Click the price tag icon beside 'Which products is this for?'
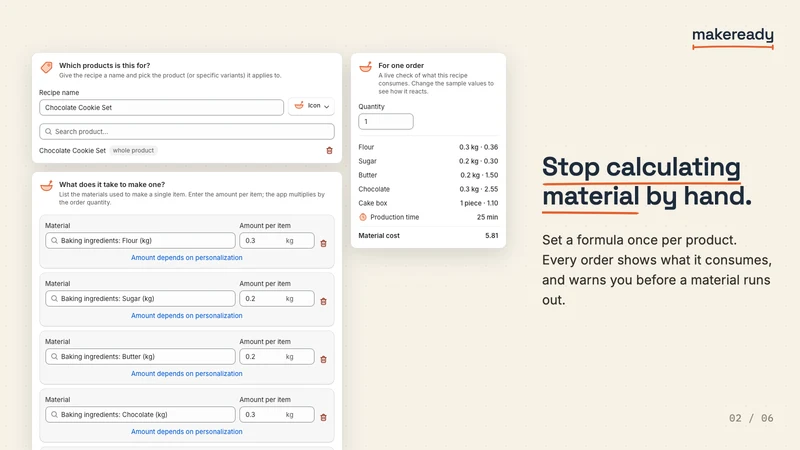 click(46, 67)
